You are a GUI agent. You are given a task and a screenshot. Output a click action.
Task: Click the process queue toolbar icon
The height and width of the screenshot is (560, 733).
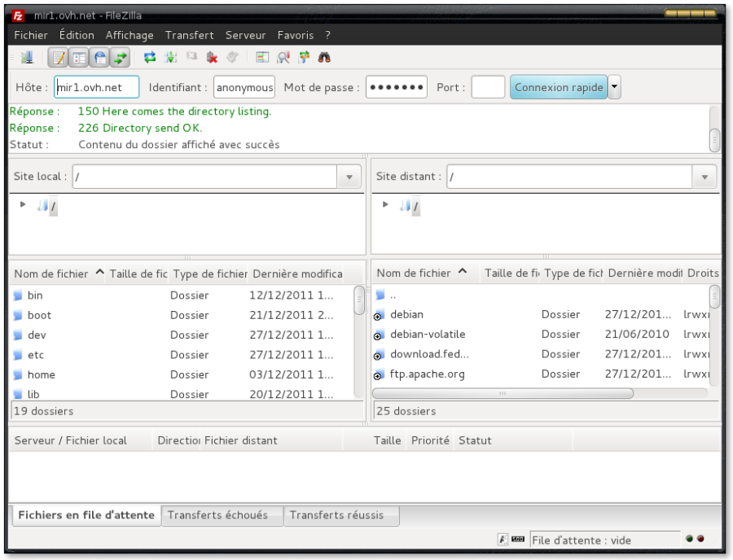170,57
